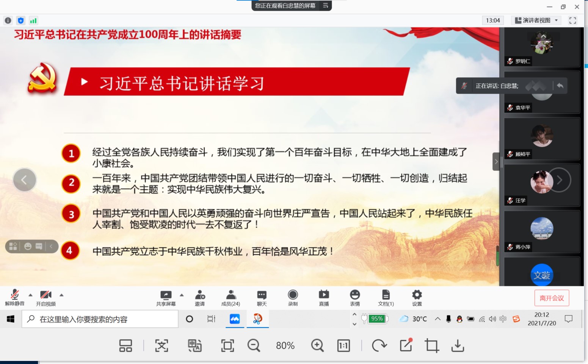Click the Windows taskbar search box
Viewport: 588px width, 364px height.
[x=100, y=319]
